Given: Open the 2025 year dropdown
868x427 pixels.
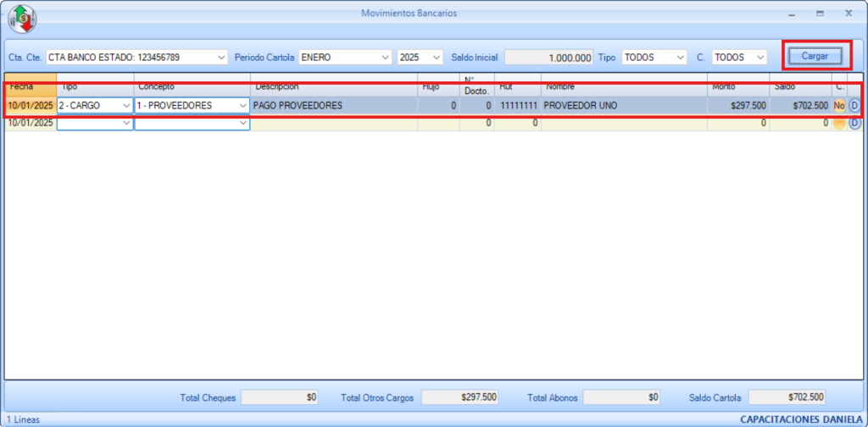Looking at the screenshot, I should click(437, 57).
